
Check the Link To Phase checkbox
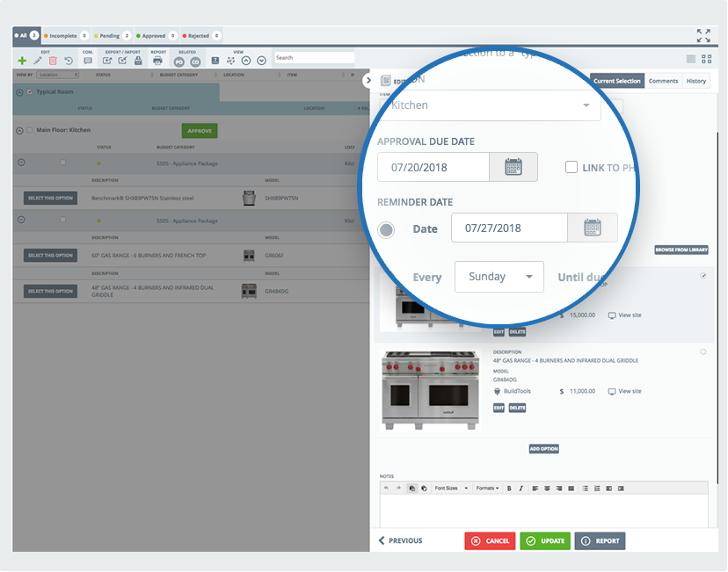[571, 167]
